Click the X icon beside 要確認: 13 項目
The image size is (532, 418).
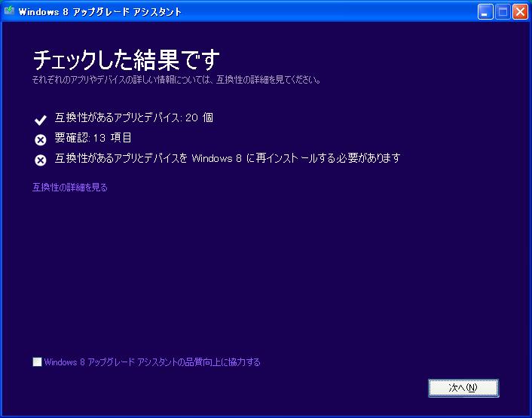[41, 139]
